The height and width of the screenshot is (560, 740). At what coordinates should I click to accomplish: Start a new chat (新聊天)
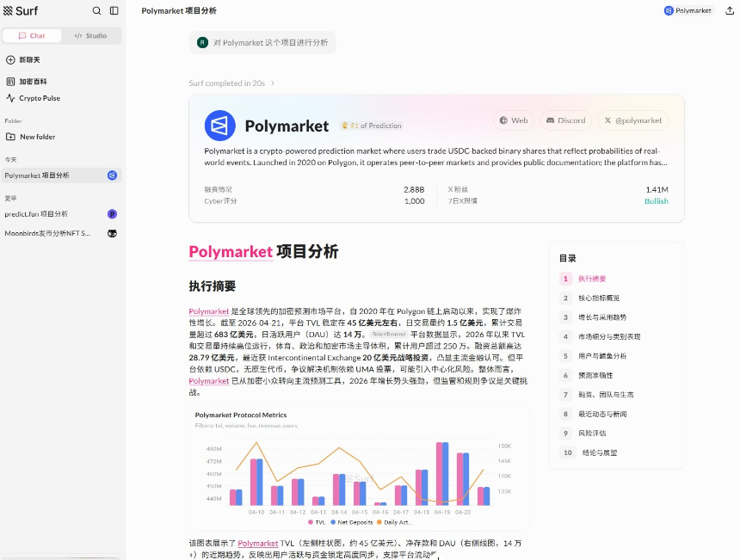[x=23, y=60]
